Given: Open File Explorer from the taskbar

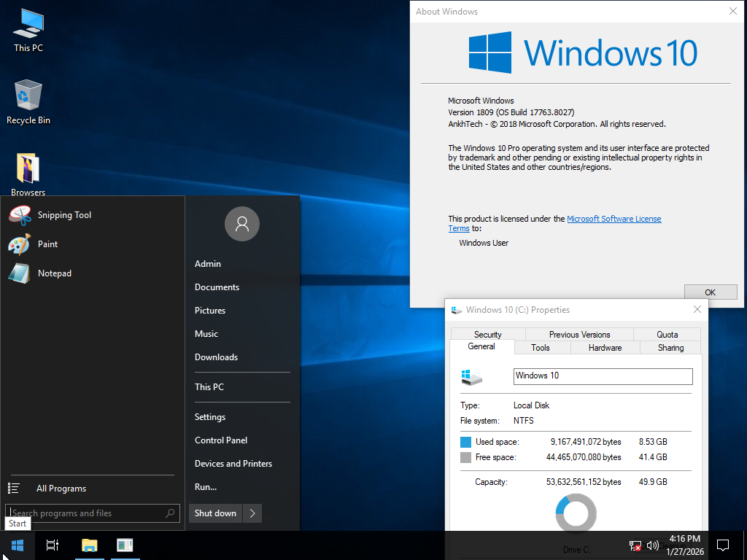Looking at the screenshot, I should [89, 545].
